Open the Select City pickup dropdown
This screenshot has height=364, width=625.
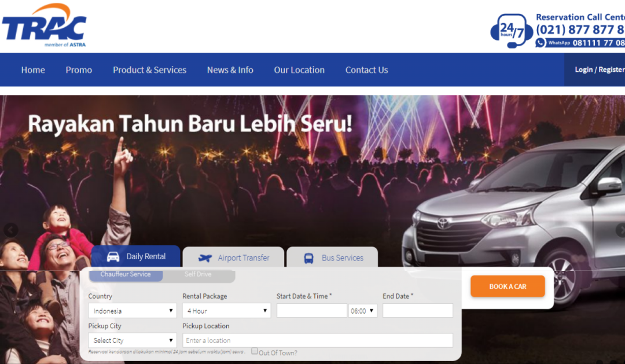tap(132, 340)
